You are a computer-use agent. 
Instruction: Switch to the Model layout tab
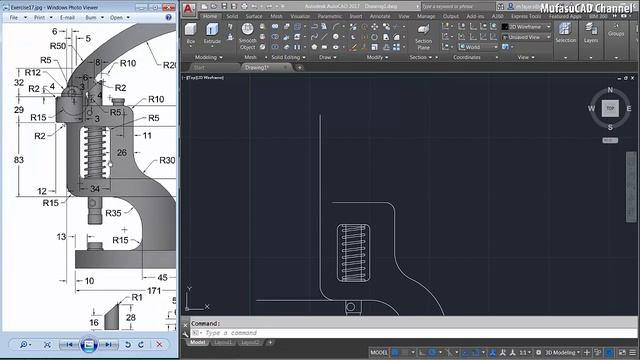point(198,342)
